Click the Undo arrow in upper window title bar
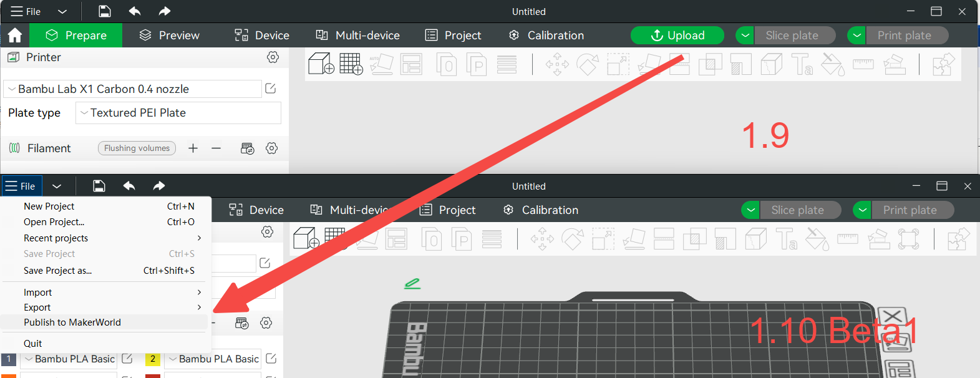980x378 pixels. pos(135,11)
